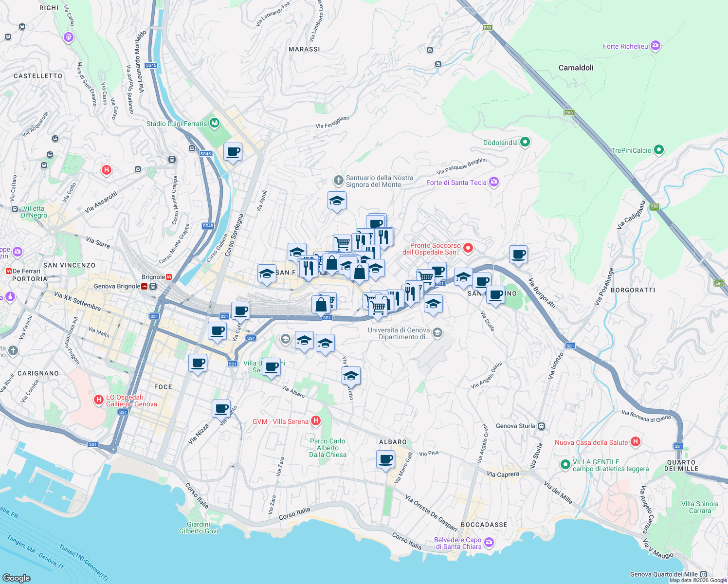Screen dimensions: 728x584
Task: Open the Parco Carlo Alberto Dalla Chiesa label
Action: 328,448
